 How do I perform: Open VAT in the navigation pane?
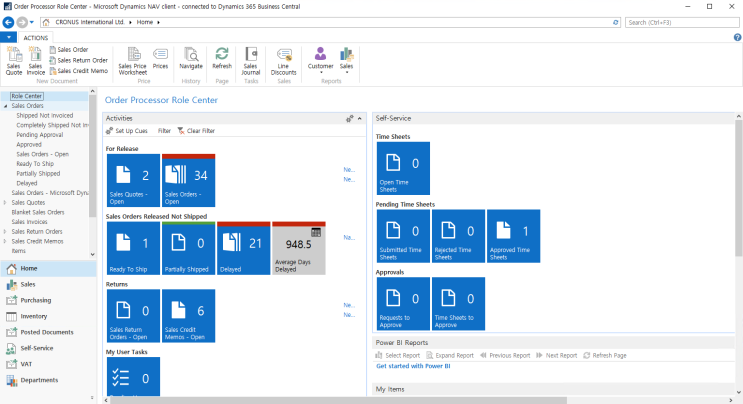click(x=48, y=364)
